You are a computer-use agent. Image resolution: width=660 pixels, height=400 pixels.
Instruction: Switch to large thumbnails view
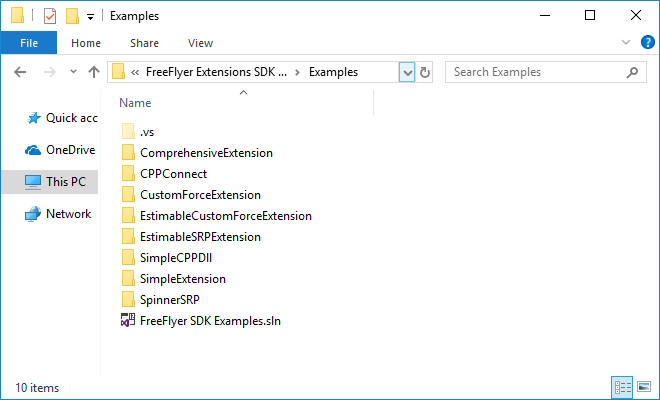click(644, 387)
